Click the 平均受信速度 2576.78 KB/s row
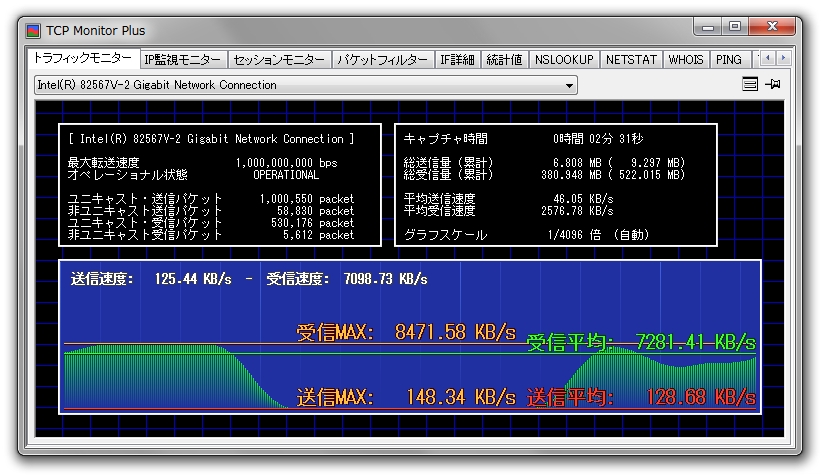 click(508, 211)
